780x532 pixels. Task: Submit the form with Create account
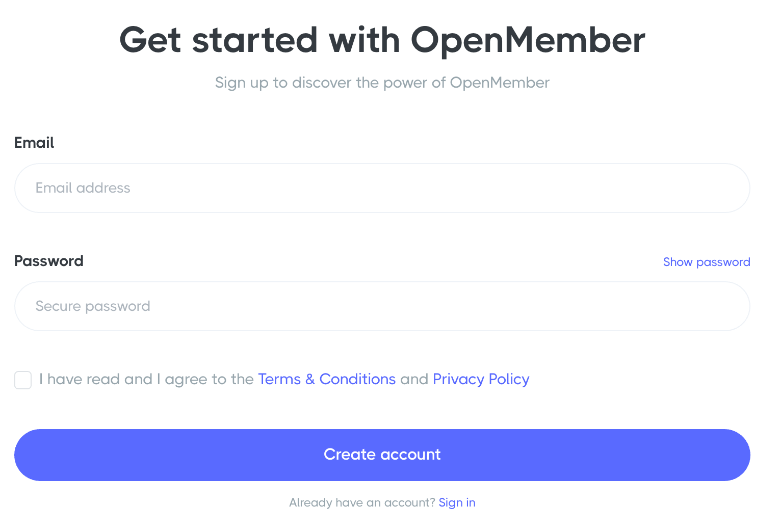tap(382, 455)
